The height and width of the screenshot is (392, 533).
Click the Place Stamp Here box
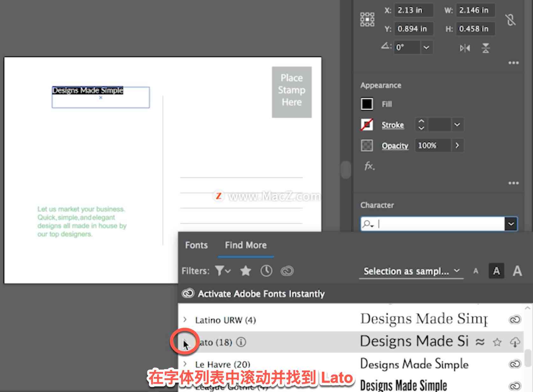pos(292,92)
